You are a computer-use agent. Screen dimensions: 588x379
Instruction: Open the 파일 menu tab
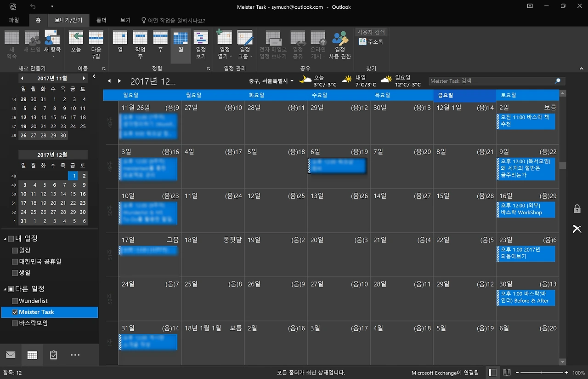click(x=14, y=20)
